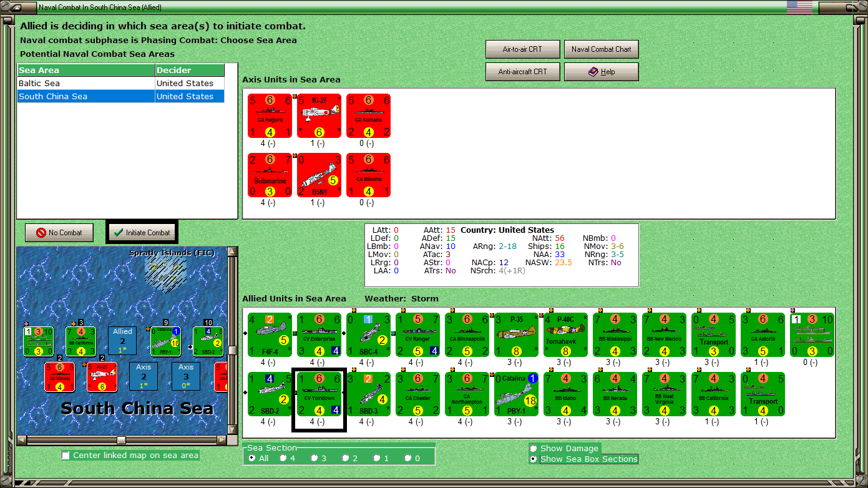
Task: Select the CA Astoria cruiser unit
Action: coord(763,335)
